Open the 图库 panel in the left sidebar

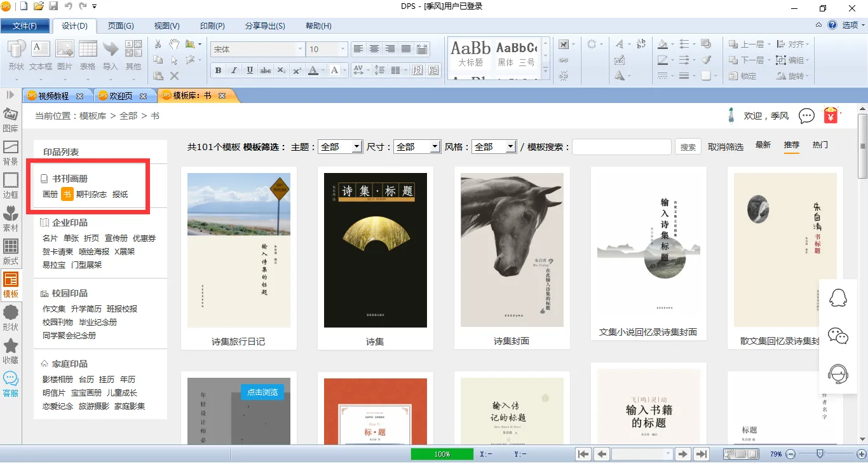point(10,120)
